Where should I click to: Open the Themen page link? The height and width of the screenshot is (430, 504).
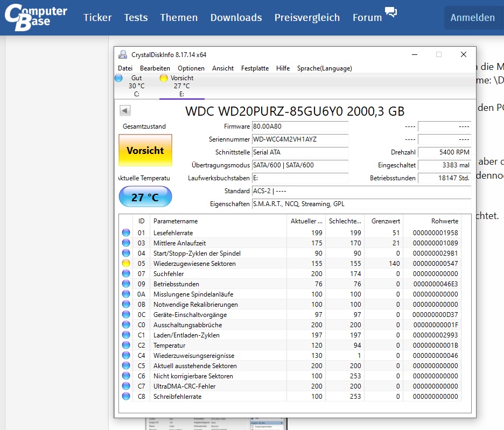point(179,17)
